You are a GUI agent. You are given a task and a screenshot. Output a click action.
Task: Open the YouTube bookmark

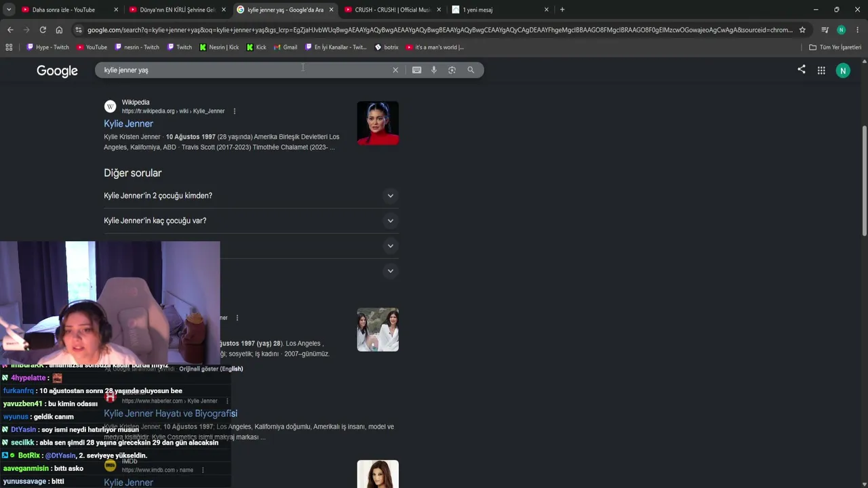click(x=92, y=47)
